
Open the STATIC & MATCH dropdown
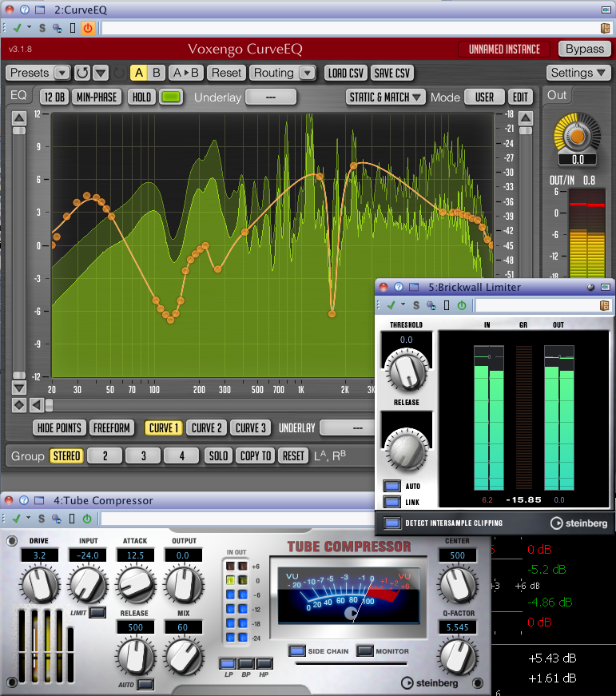tap(385, 97)
